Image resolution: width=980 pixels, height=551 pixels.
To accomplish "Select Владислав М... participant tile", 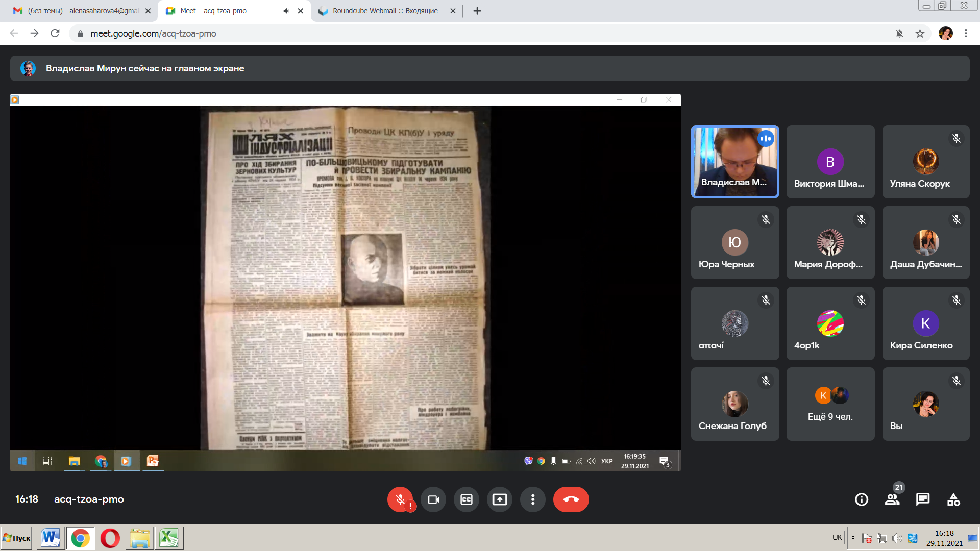I will 735,161.
